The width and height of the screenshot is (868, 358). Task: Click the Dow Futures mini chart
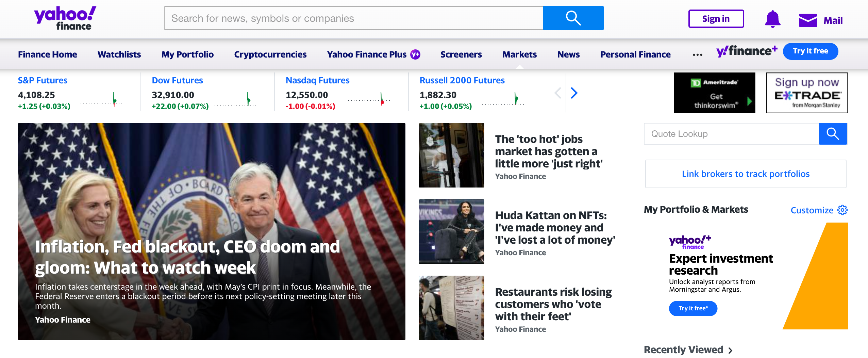coord(235,100)
